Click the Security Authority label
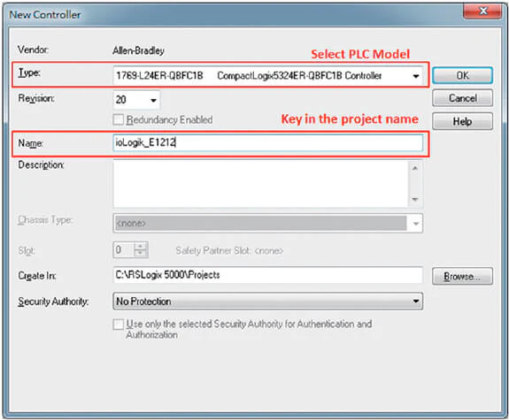 coord(53,302)
